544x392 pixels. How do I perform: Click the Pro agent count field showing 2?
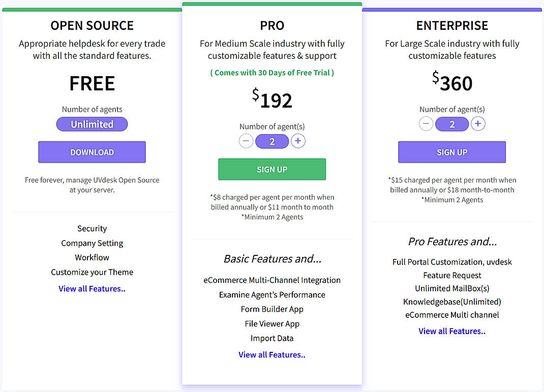tap(272, 141)
